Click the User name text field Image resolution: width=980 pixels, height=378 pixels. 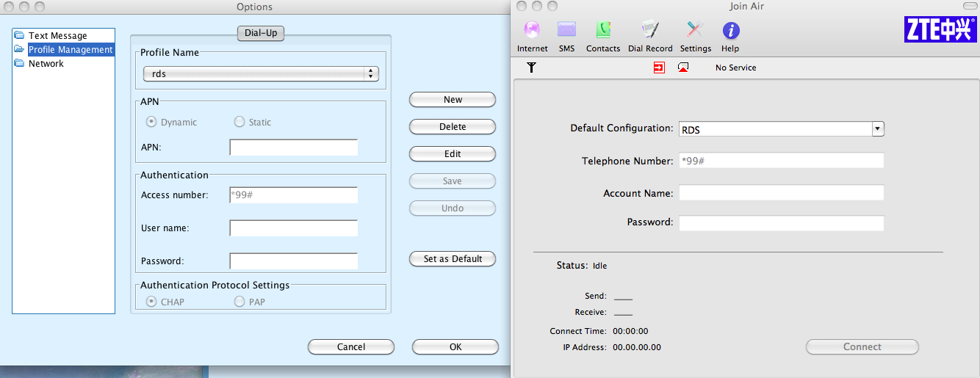point(293,228)
